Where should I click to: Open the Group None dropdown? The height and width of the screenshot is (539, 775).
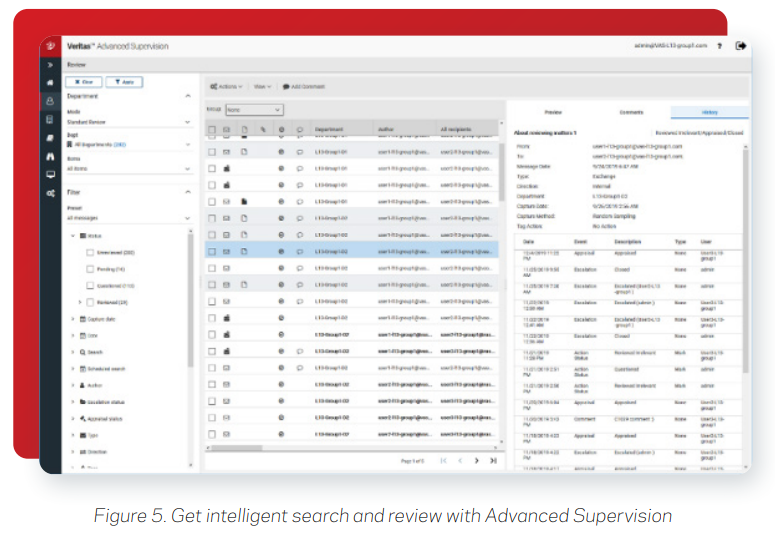coord(255,110)
